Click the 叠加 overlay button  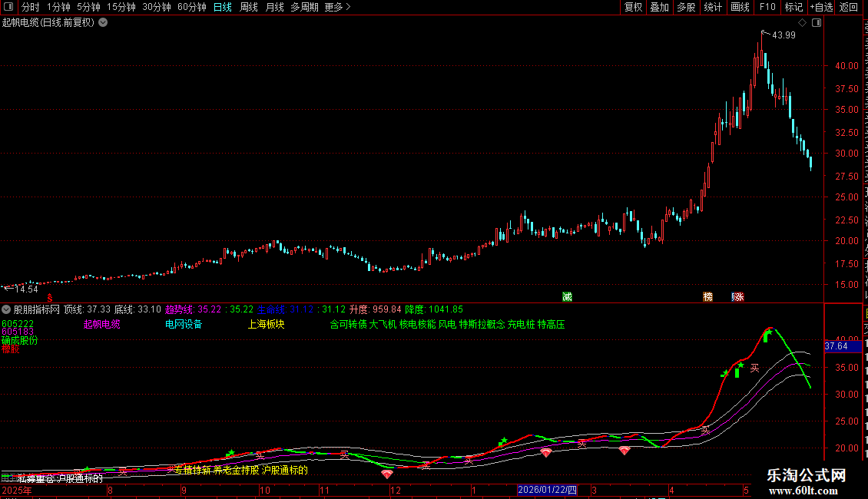pos(660,7)
